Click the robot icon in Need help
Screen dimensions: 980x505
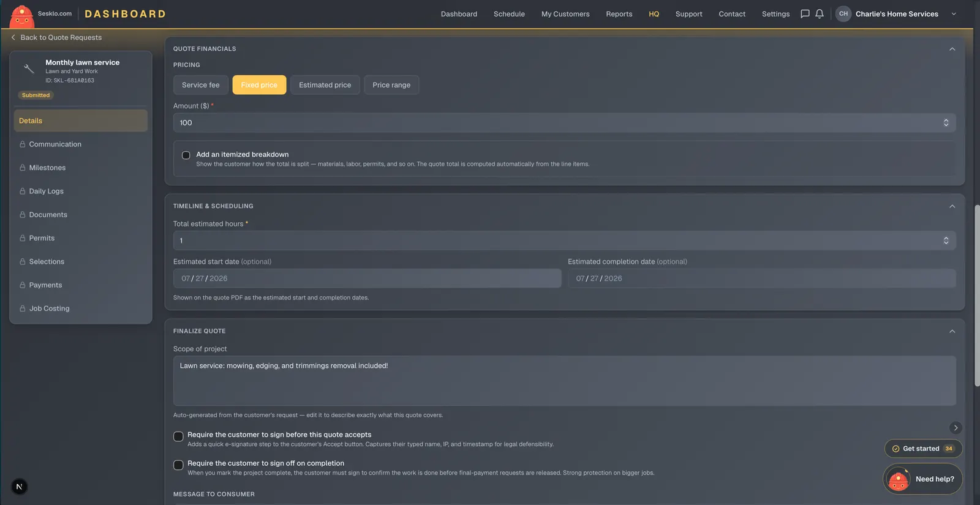pos(899,479)
